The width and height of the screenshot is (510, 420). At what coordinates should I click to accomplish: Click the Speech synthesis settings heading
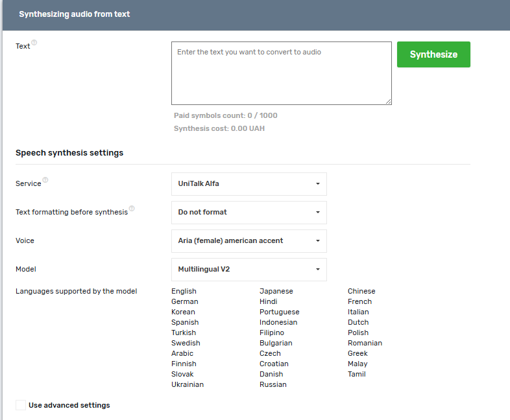tap(69, 153)
